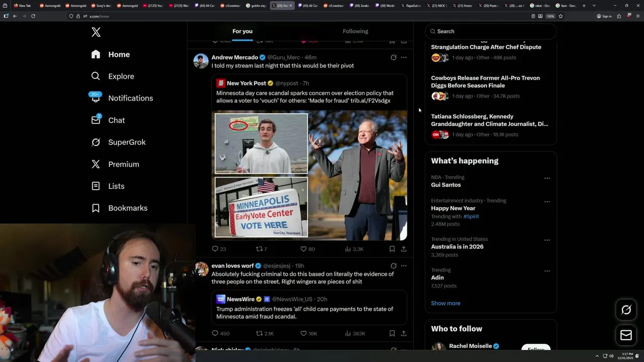Switch to the Following tab
644x362 pixels.
(356, 31)
